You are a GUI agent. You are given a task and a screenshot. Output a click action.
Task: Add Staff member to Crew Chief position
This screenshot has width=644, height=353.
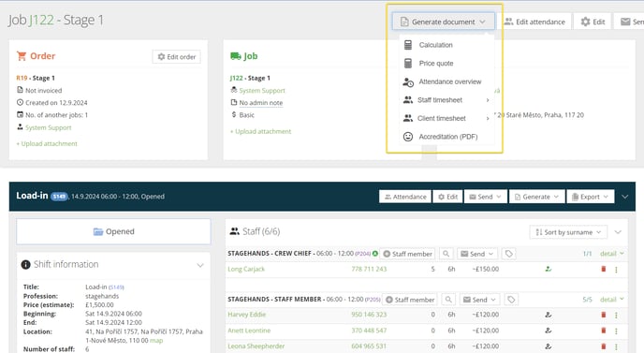[x=408, y=254]
